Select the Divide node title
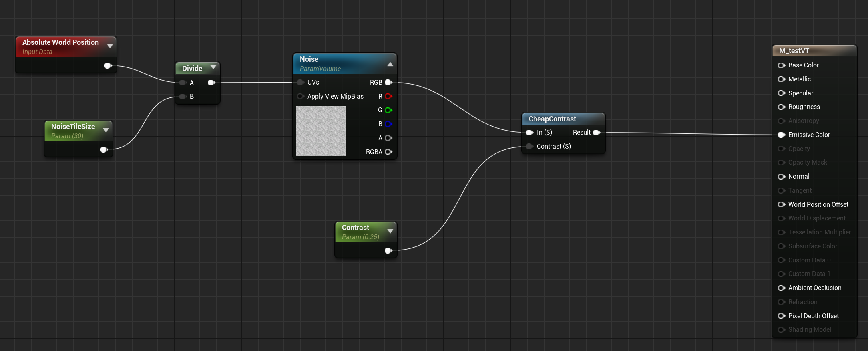The width and height of the screenshot is (868, 351). (x=192, y=68)
